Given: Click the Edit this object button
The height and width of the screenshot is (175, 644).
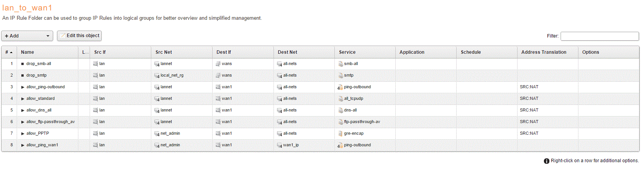Looking at the screenshot, I should click(80, 36).
